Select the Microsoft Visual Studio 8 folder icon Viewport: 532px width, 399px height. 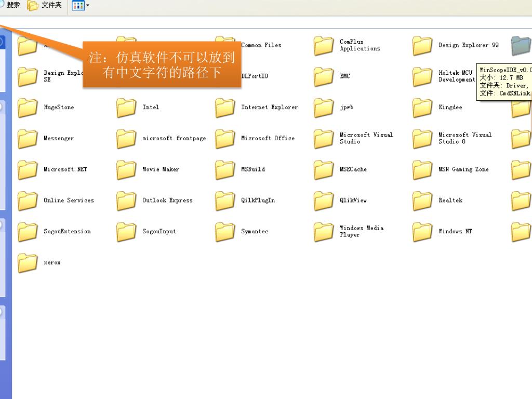(422, 138)
